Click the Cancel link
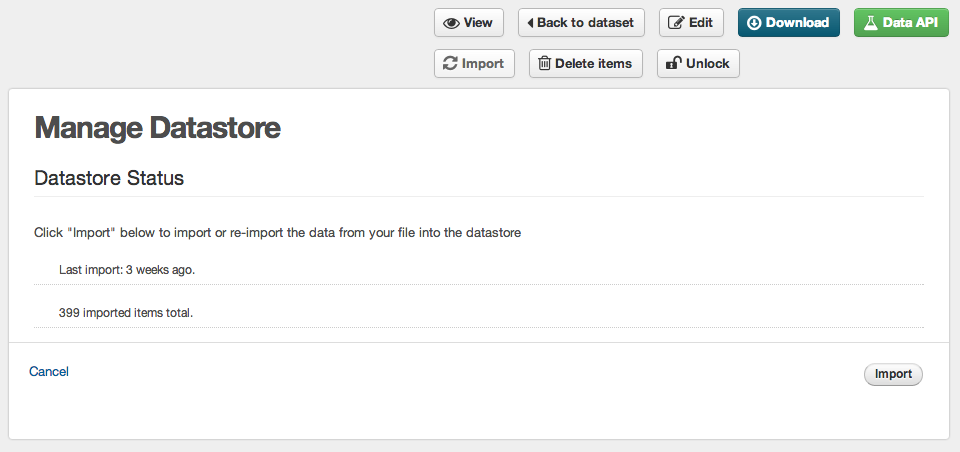Viewport: 960px width, 452px height. [49, 372]
